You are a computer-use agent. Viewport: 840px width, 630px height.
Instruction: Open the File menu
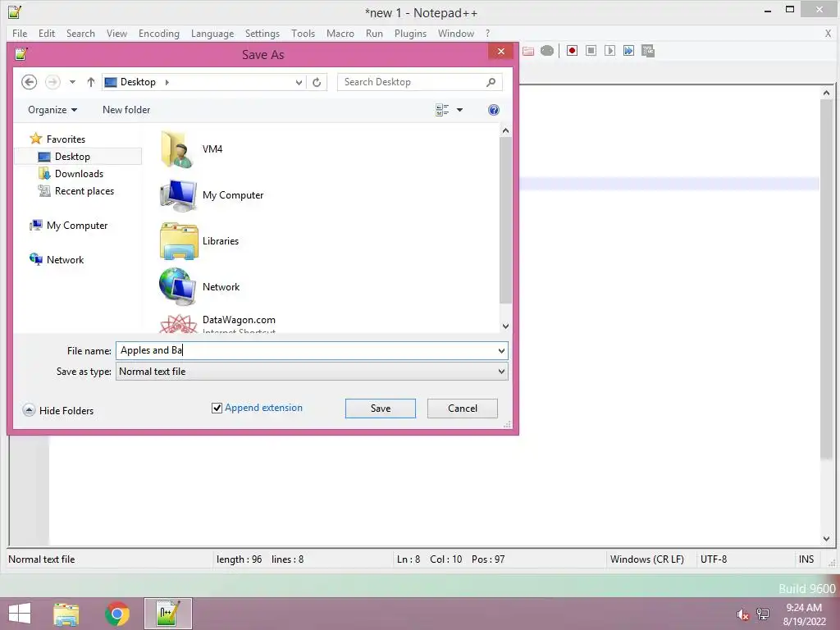pos(20,33)
